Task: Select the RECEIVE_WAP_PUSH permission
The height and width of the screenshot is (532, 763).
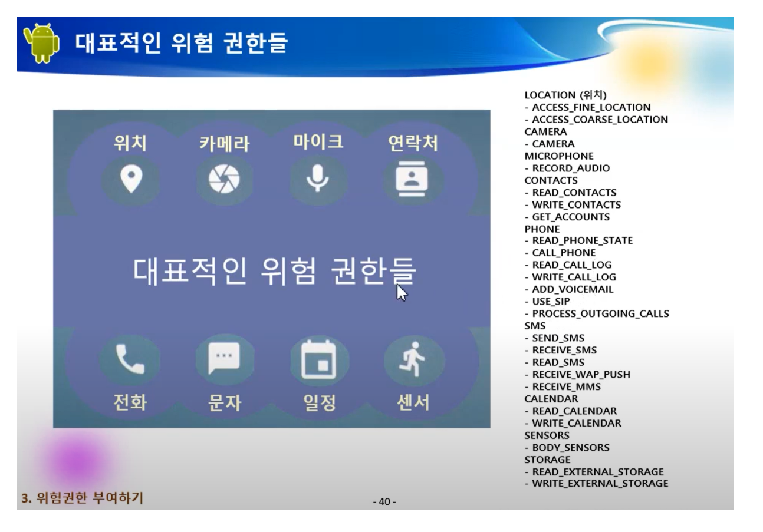Action: [581, 374]
